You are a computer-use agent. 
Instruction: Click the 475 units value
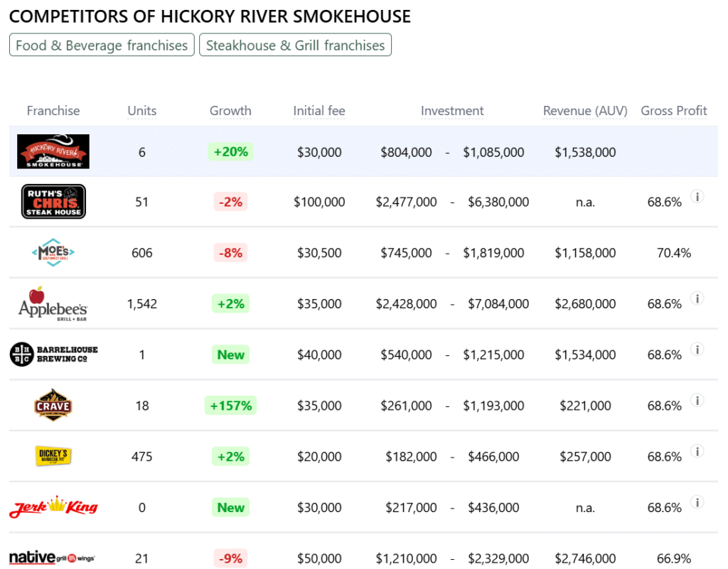point(142,457)
